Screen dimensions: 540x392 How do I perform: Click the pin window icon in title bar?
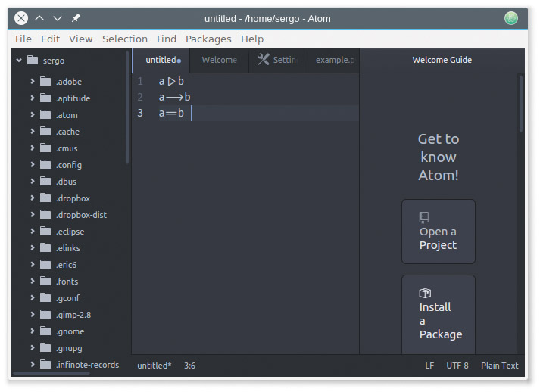point(76,18)
